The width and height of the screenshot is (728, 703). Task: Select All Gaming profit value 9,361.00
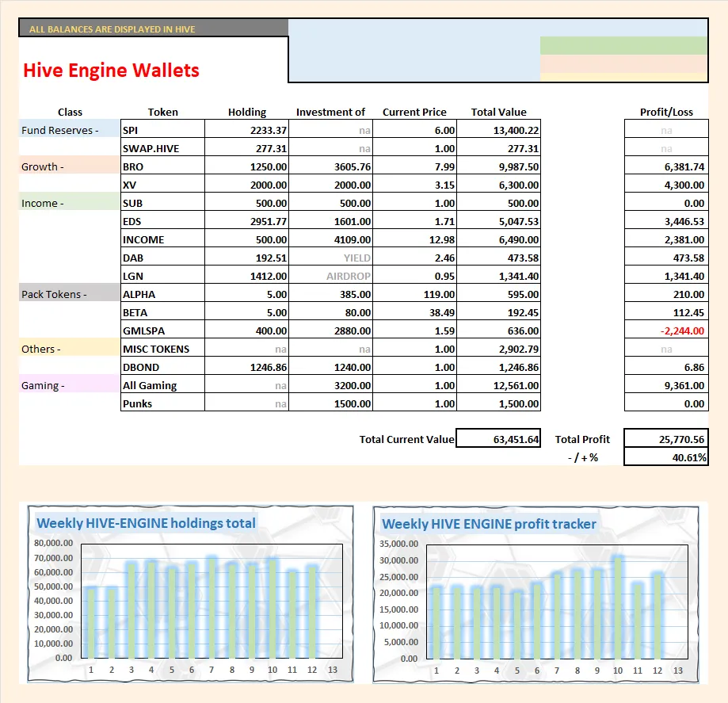click(666, 385)
